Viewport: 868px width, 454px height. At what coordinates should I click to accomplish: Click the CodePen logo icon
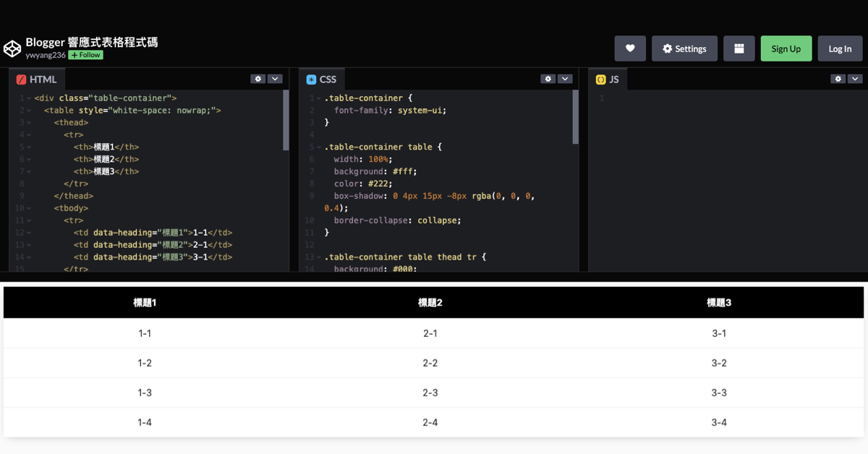12,48
